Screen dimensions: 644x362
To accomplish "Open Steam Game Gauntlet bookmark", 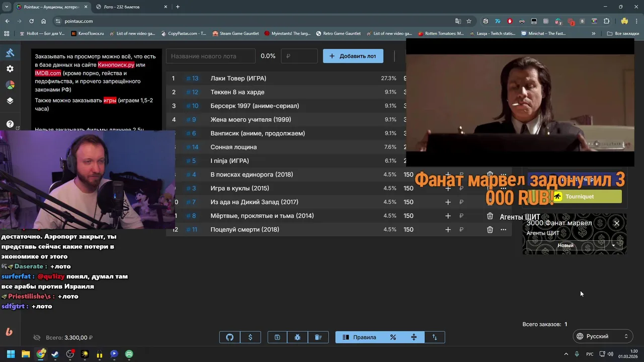I will (236, 34).
